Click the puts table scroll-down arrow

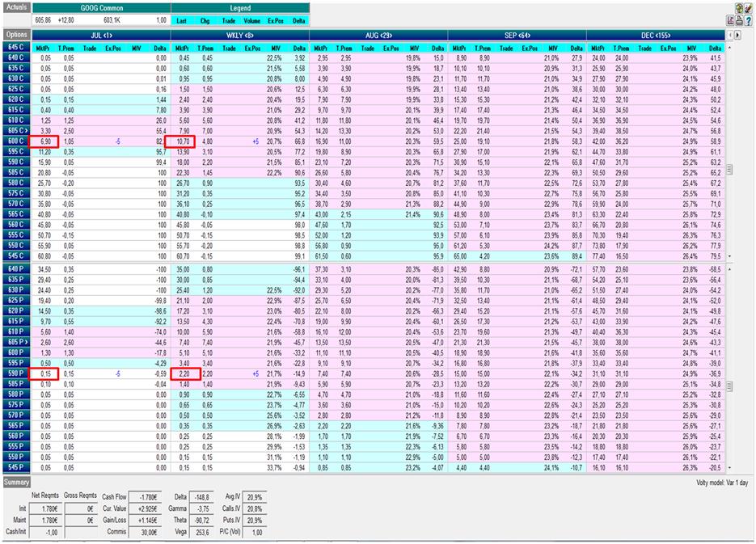pyautogui.click(x=729, y=467)
